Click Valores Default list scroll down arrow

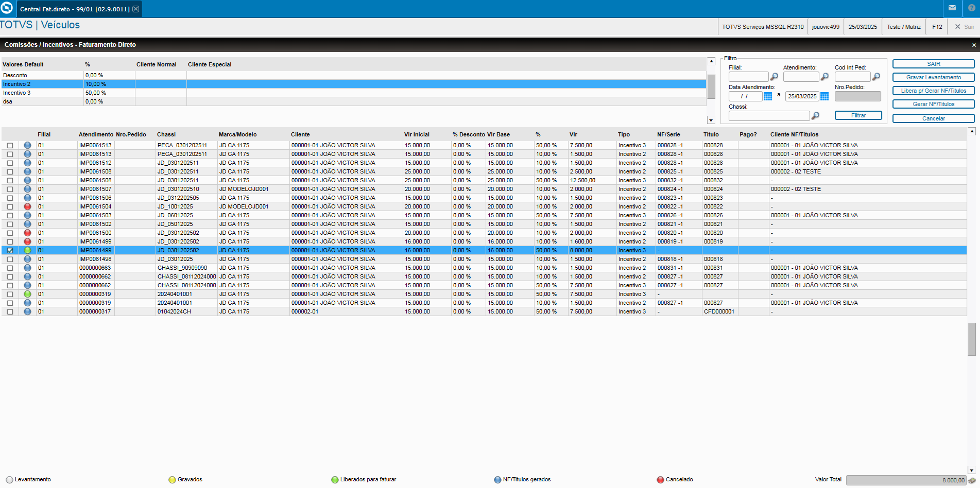711,120
